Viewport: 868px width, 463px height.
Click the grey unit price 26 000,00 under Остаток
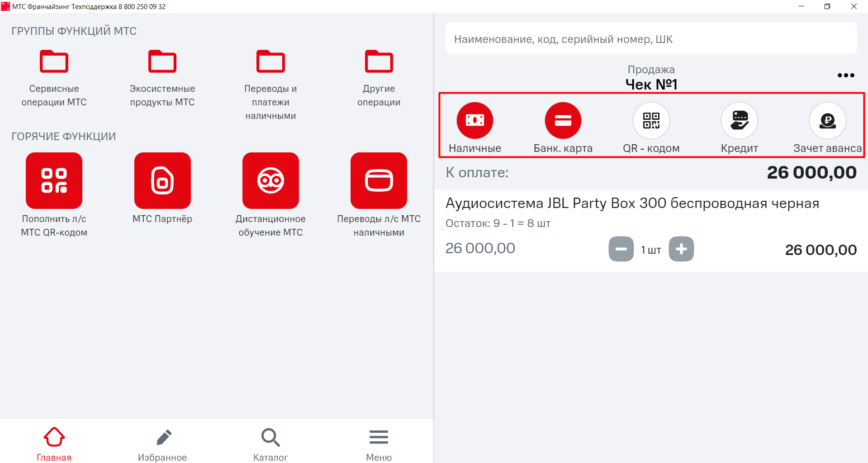tap(480, 248)
